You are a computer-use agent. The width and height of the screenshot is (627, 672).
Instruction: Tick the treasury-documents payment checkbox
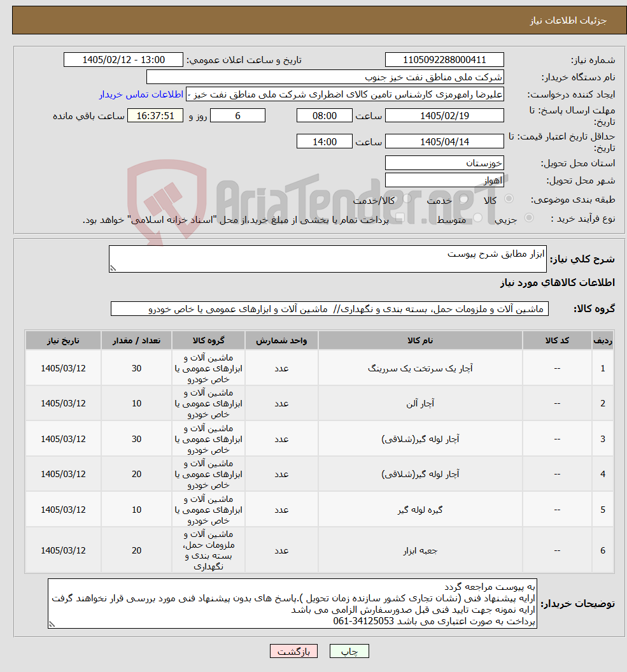click(x=400, y=218)
